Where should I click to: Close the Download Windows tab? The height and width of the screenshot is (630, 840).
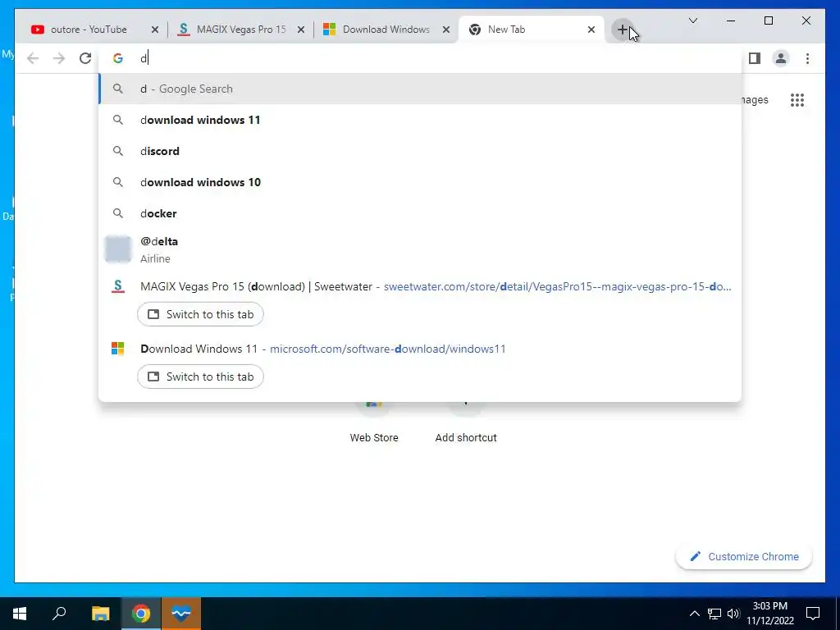coord(445,30)
